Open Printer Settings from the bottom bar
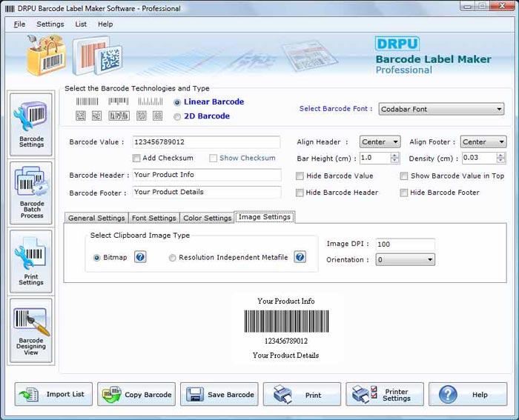Viewport: 519px width, 420px height. (x=385, y=395)
